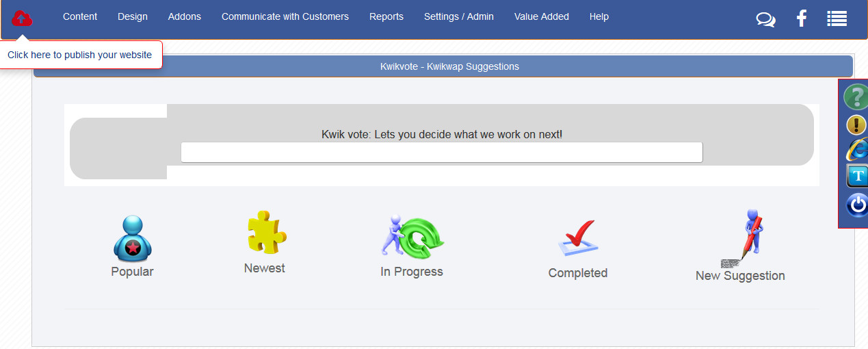The width and height of the screenshot is (868, 349).
Task: Select the blue T text icon
Action: [857, 176]
